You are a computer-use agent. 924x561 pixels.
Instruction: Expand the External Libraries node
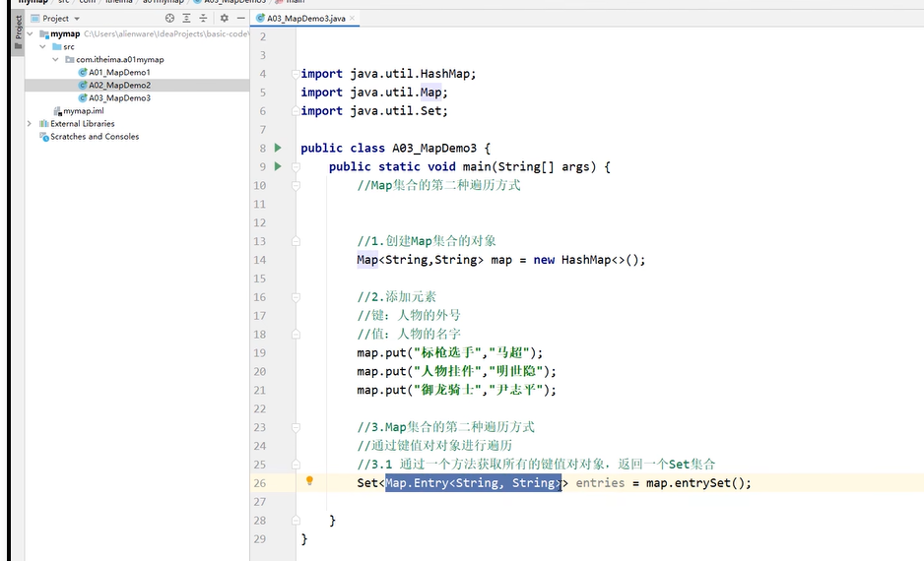[30, 124]
